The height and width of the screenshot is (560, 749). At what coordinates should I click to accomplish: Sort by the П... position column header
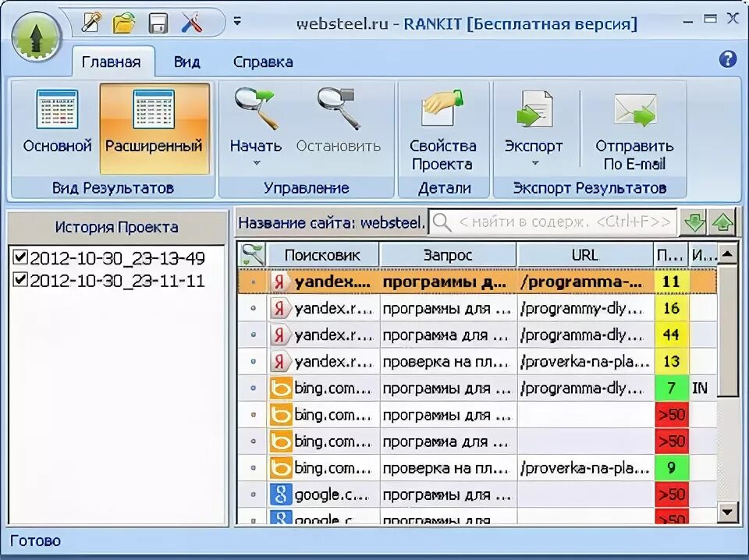click(670, 255)
